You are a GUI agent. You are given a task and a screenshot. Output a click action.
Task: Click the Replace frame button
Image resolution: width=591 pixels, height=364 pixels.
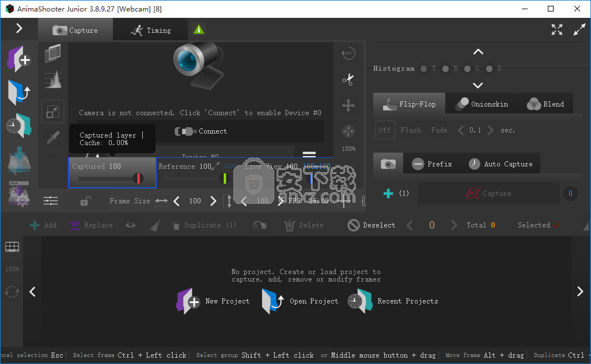coord(91,225)
